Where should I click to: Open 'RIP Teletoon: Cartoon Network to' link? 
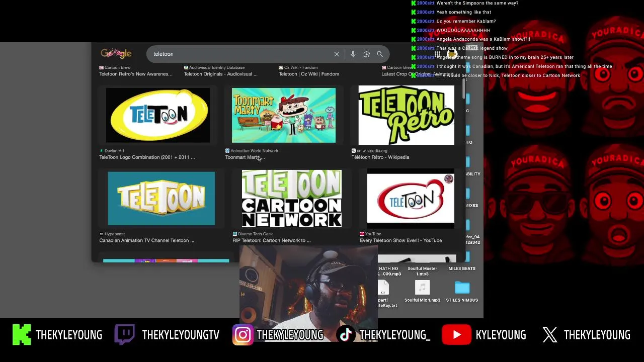(x=272, y=240)
